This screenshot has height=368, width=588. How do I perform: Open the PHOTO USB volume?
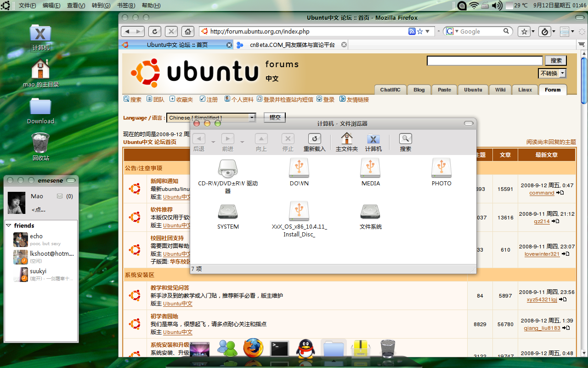click(x=441, y=168)
